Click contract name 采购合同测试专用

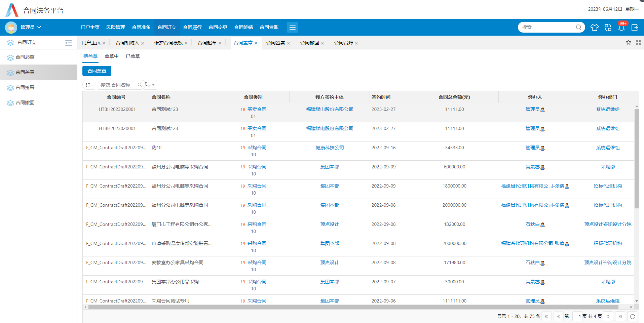pos(171,301)
